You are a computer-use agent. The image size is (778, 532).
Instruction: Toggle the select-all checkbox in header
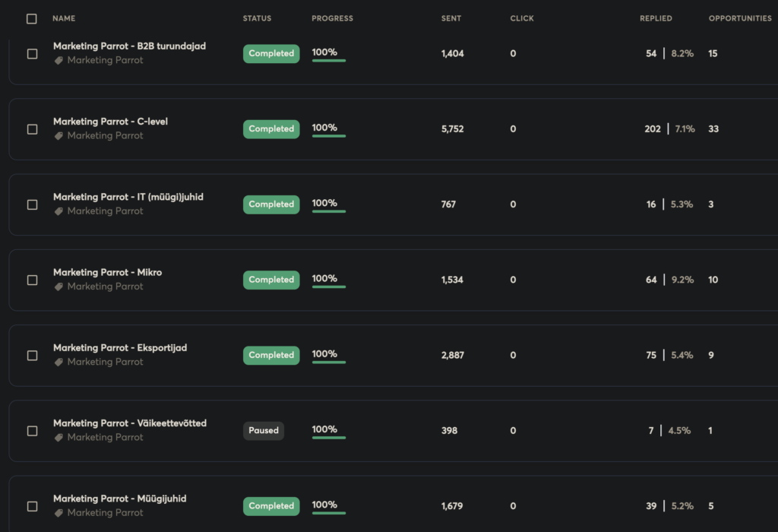pyautogui.click(x=32, y=18)
